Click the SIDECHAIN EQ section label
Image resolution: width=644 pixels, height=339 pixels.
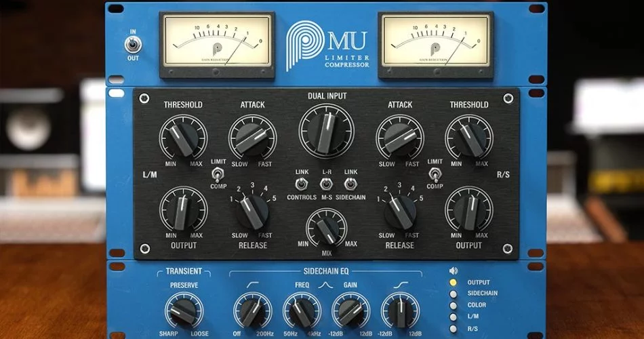[x=326, y=271]
